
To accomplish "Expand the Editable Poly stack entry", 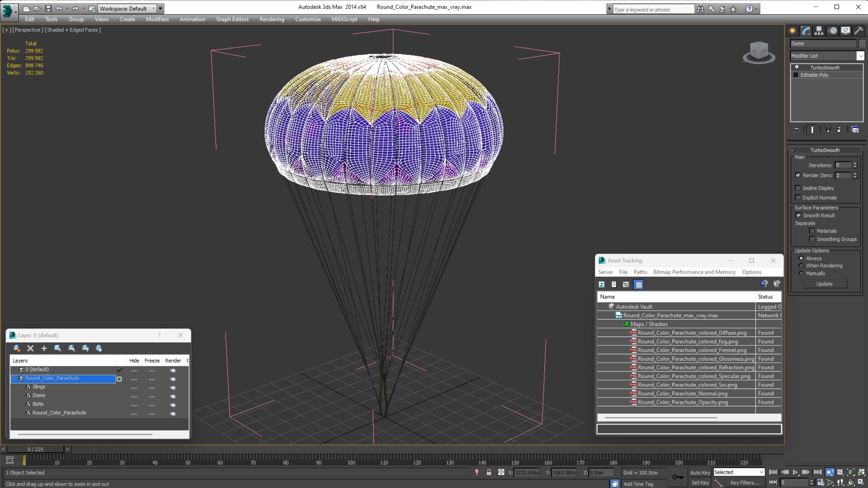I will point(796,75).
